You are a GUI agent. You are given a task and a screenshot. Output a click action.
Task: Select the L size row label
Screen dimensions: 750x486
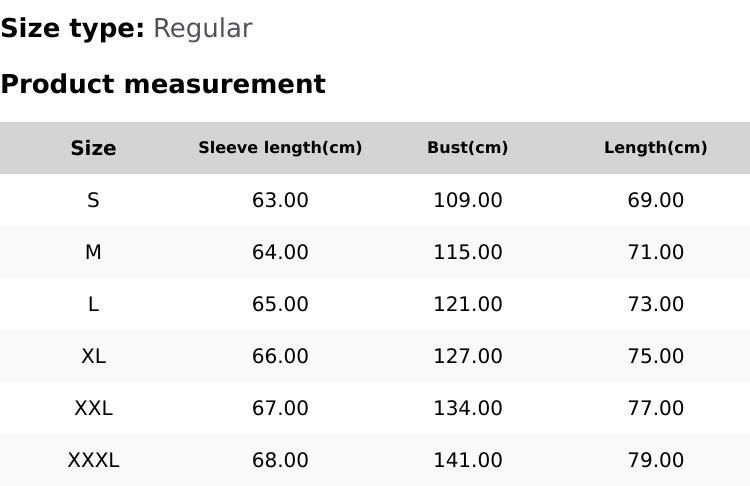(93, 304)
